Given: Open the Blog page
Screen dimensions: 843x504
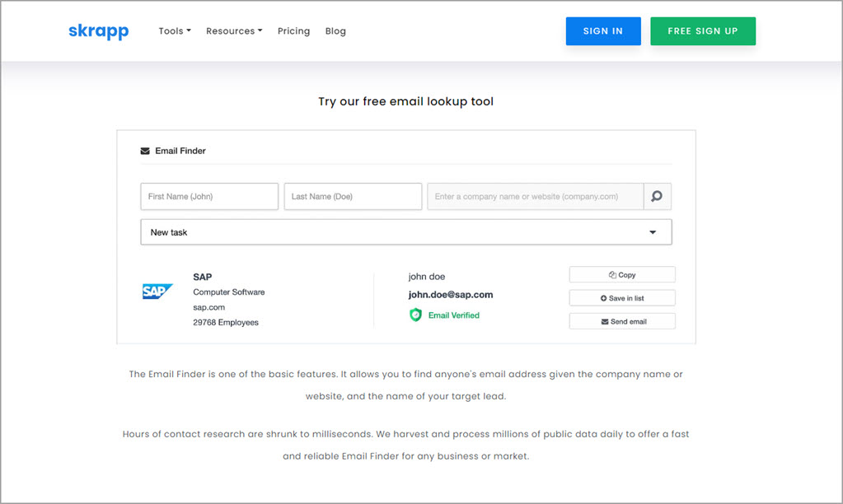Looking at the screenshot, I should click(335, 31).
